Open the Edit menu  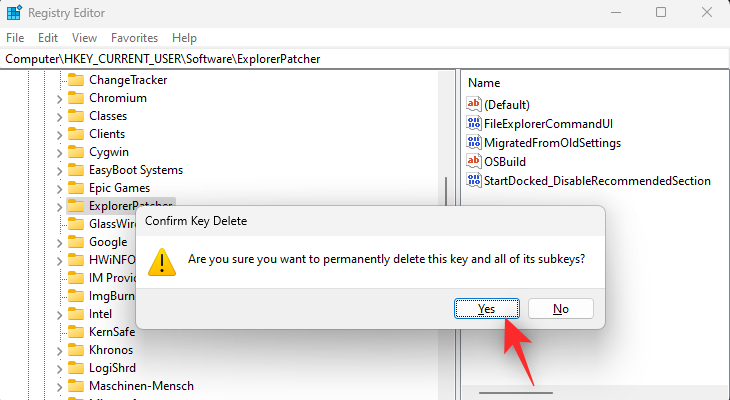pos(48,38)
